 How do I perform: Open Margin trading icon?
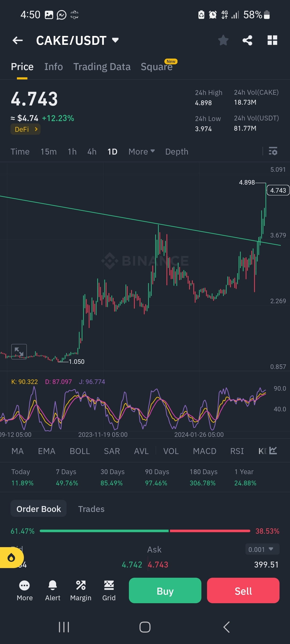coord(81,591)
